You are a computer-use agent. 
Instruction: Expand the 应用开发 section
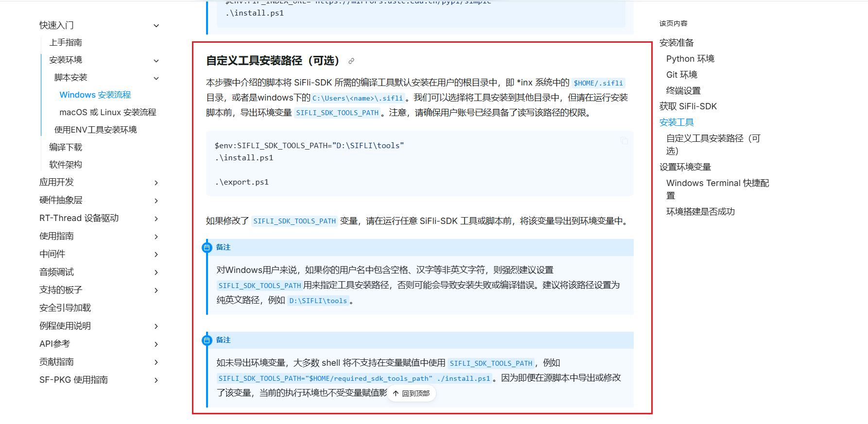point(156,183)
